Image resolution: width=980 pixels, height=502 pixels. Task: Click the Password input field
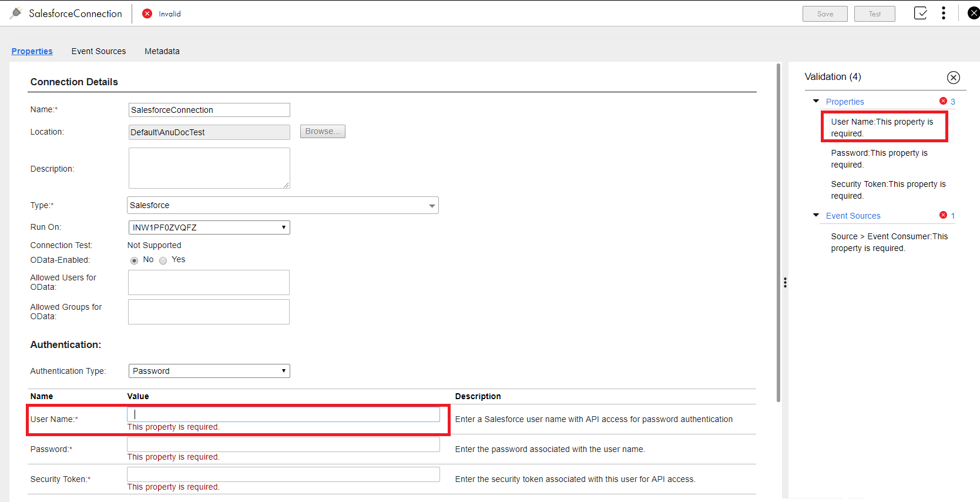coord(283,444)
